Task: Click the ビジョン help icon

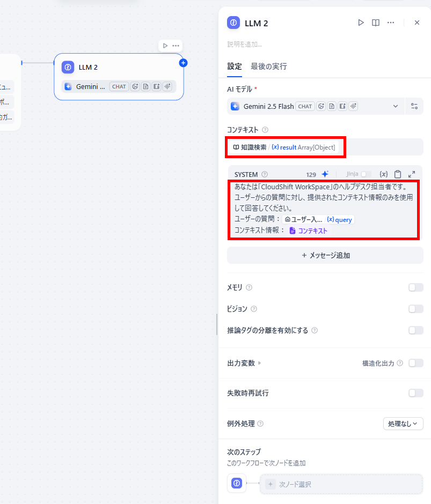Action: pyautogui.click(x=254, y=309)
